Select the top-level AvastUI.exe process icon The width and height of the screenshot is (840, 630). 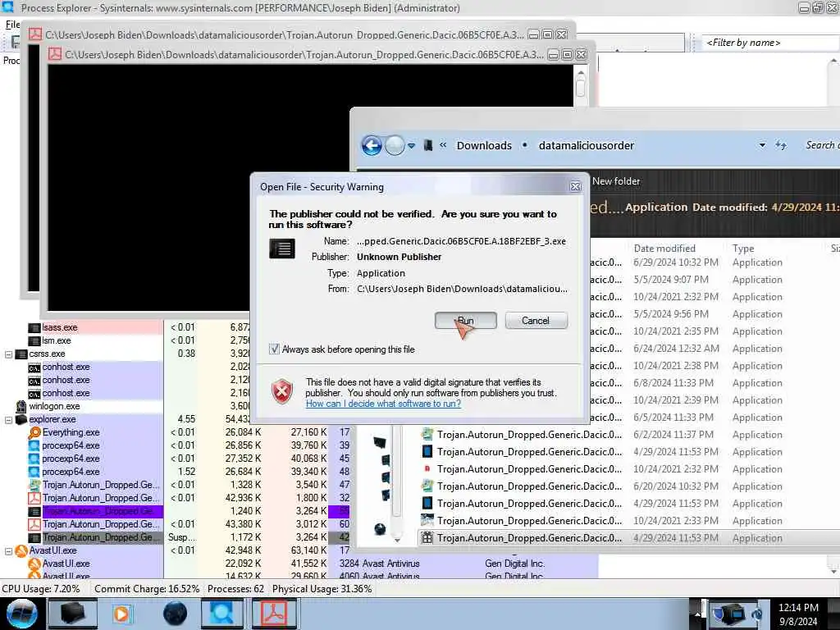tap(21, 550)
